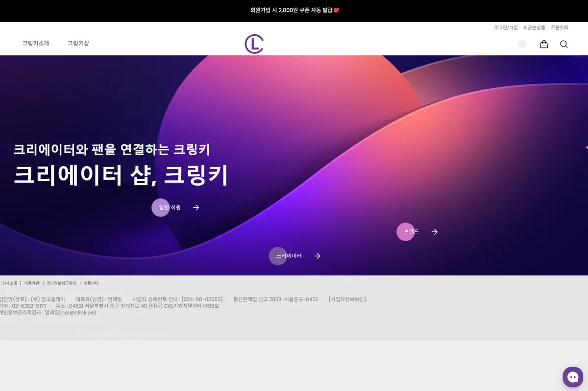
Task: Click the arrow next to 일반 회원
Action: click(196, 207)
